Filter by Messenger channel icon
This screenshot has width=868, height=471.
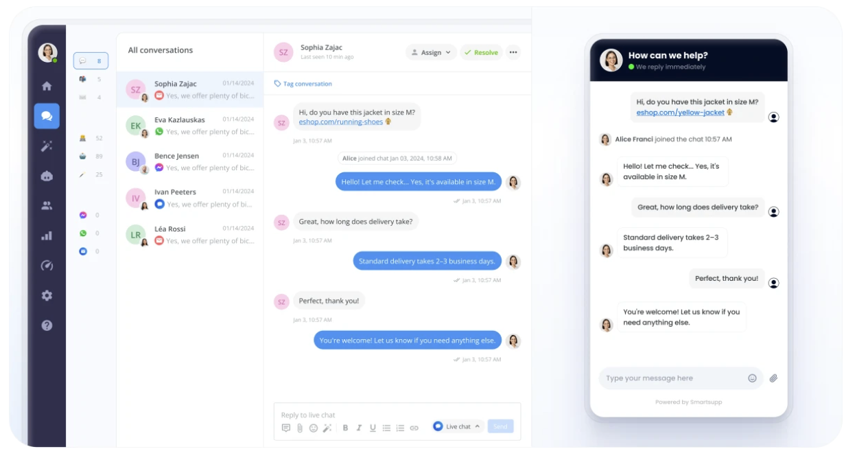click(83, 215)
